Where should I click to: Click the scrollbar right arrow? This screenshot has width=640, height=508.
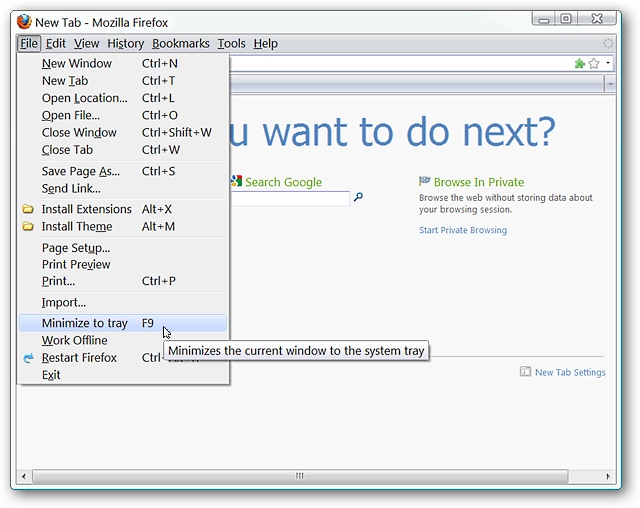click(613, 476)
